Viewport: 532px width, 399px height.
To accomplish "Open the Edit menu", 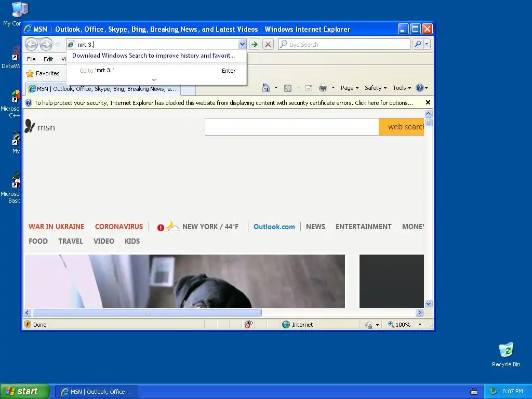I will [48, 59].
